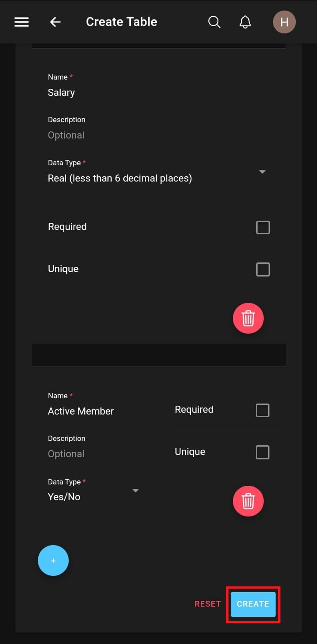Screen dimensions: 317x644
Task: Enable Unique for Active Member column
Action: (262, 452)
